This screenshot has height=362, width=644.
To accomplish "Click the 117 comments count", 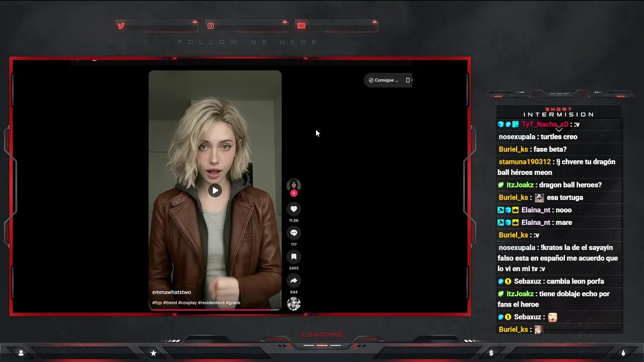I will [294, 244].
